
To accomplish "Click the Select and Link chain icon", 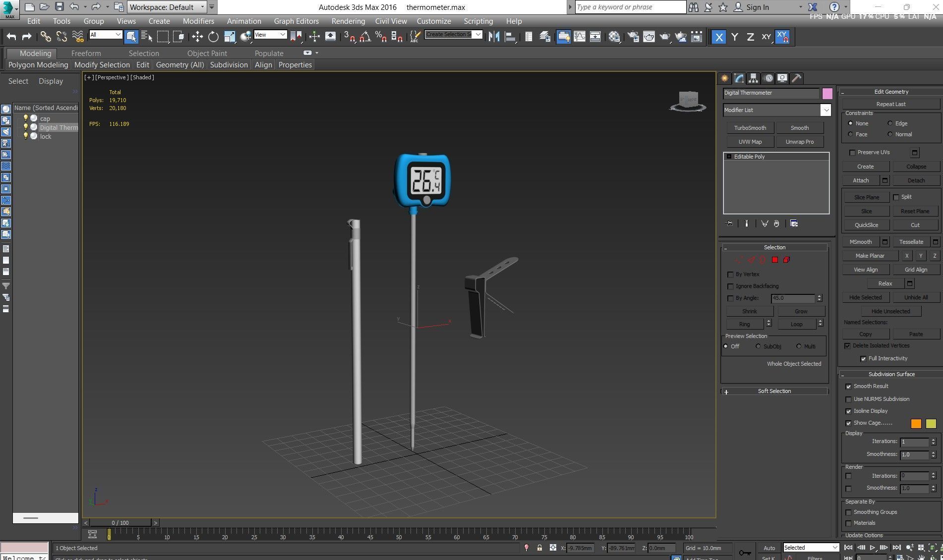I will point(46,37).
